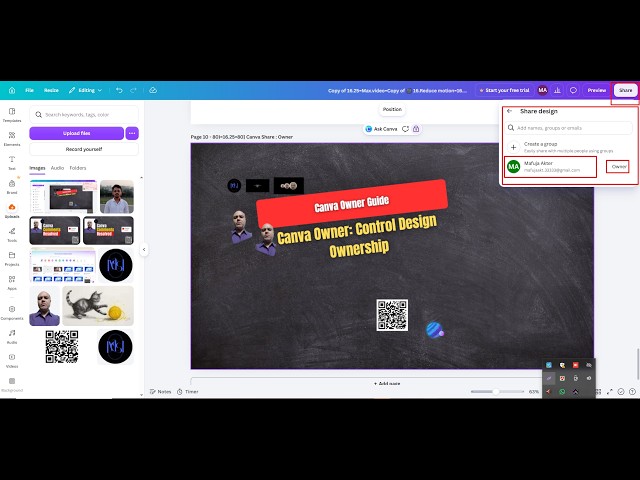Click the Preview button
This screenshot has height=480, width=640.
pos(596,90)
